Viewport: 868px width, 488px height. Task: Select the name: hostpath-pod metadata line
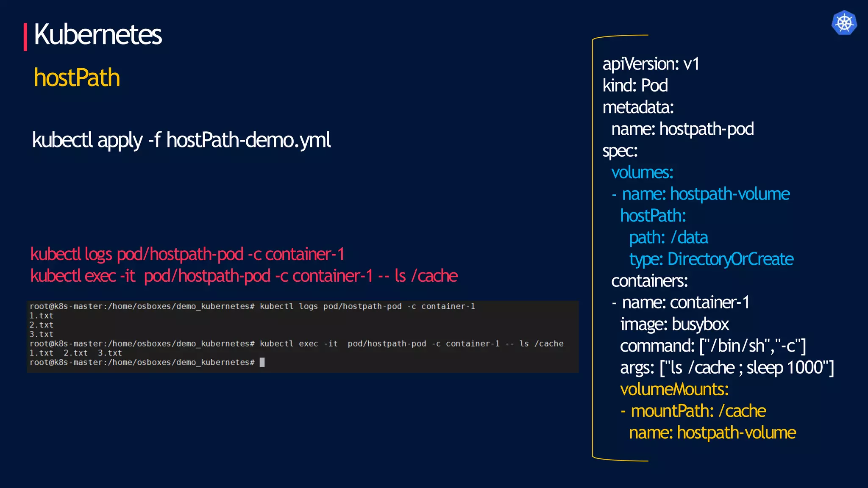(x=682, y=129)
